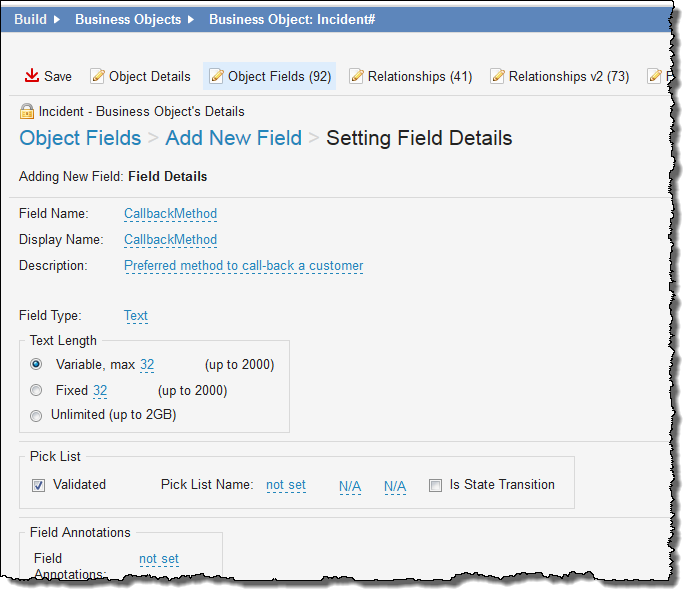Enable the Is State Transition checkbox
This screenshot has width=691, height=596.
(435, 485)
